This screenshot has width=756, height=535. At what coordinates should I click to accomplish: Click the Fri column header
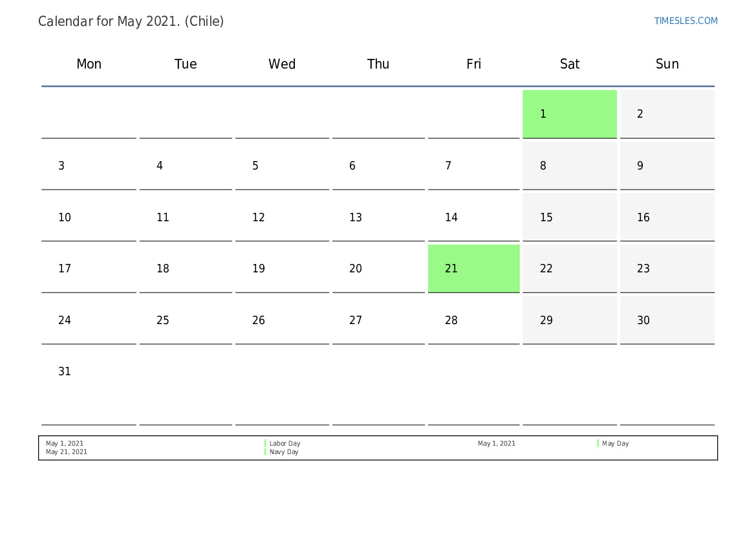pos(473,64)
